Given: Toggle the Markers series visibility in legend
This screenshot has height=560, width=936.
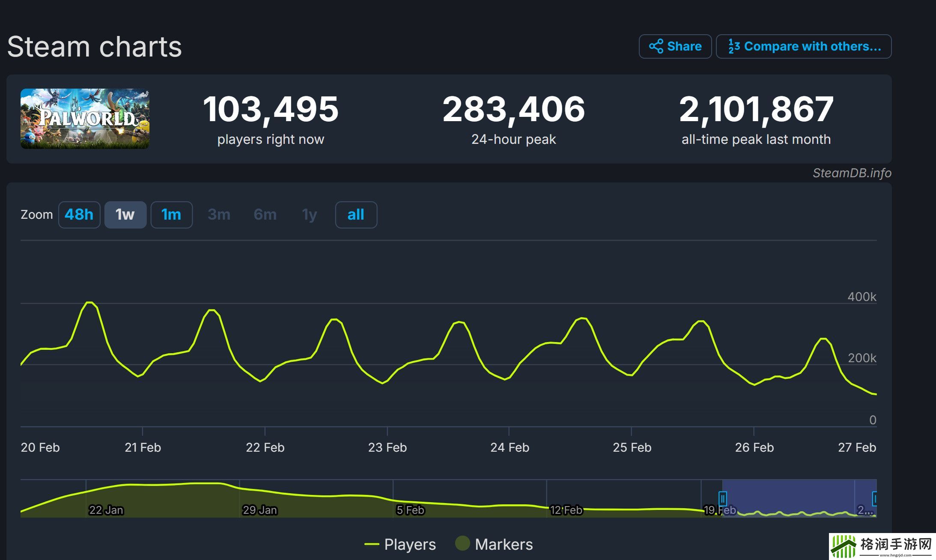Looking at the screenshot, I should coord(503,544).
